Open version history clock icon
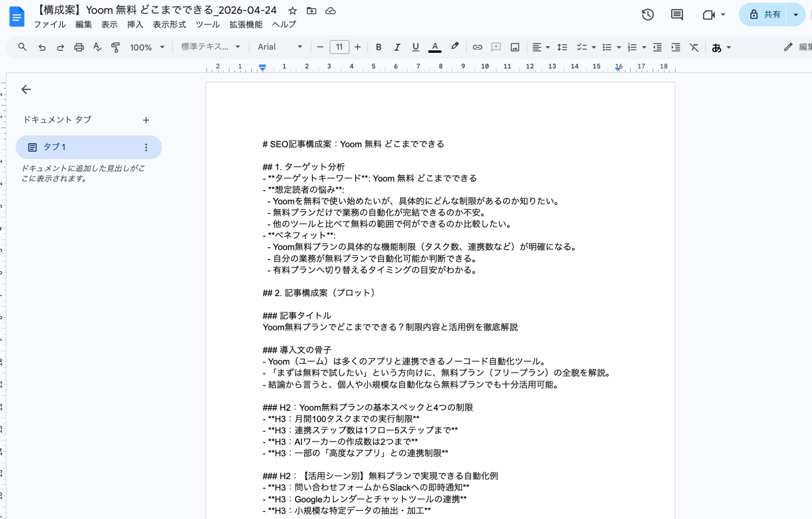This screenshot has width=812, height=519. [647, 15]
